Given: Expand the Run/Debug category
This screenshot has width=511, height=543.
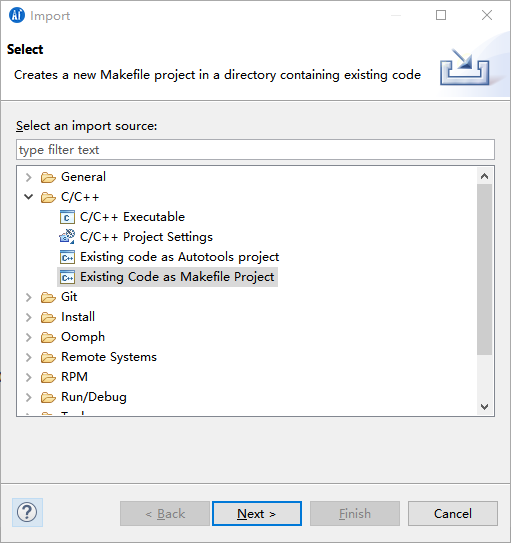Looking at the screenshot, I should (x=29, y=397).
